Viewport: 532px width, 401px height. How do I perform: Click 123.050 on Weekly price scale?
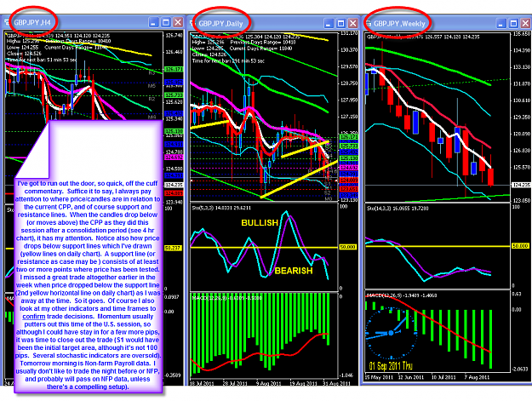click(x=520, y=200)
